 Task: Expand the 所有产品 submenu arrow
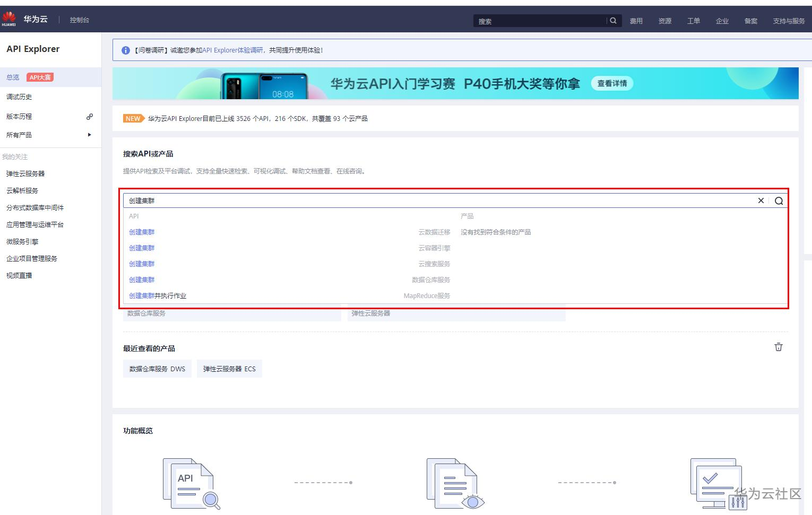pyautogui.click(x=89, y=135)
